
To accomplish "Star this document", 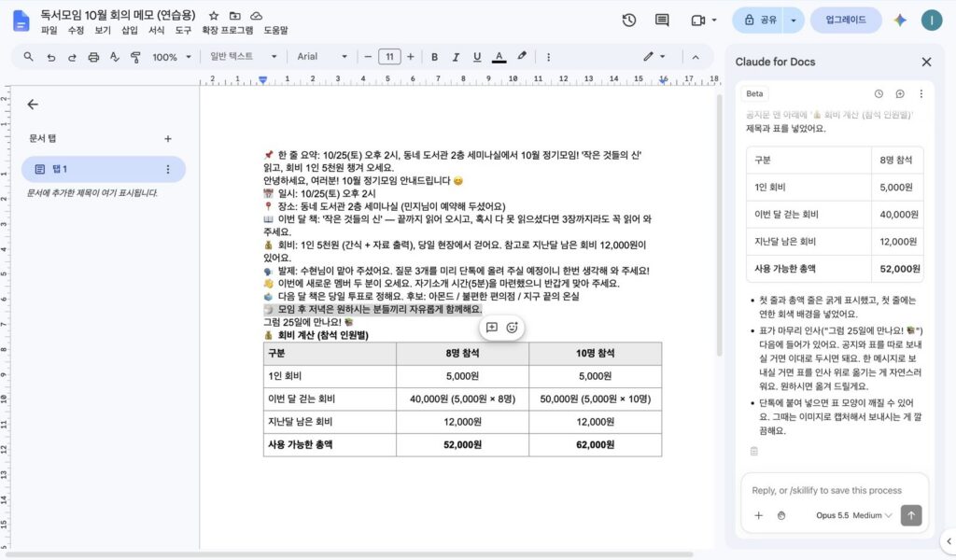I will tap(214, 16).
